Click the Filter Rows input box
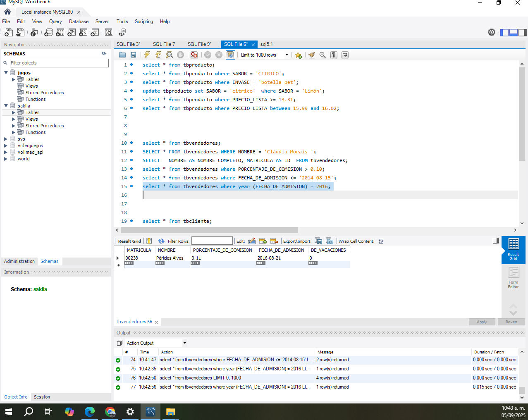The width and height of the screenshot is (528, 420). pyautogui.click(x=212, y=241)
